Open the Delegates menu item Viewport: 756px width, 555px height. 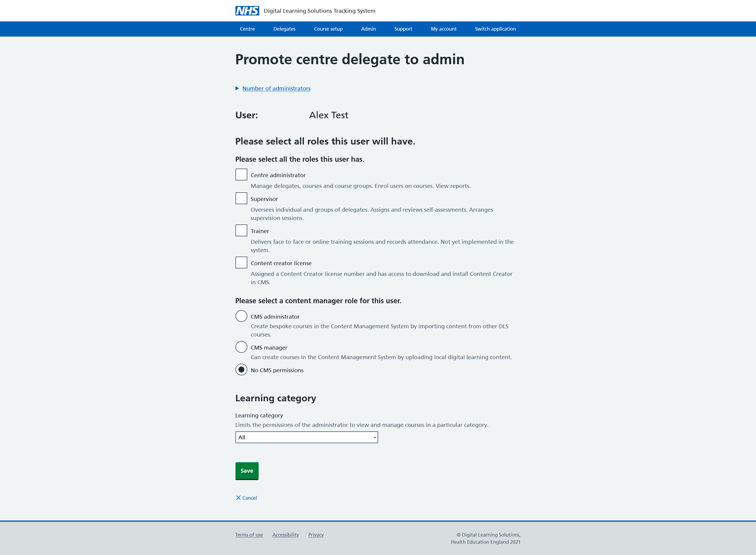coord(284,29)
